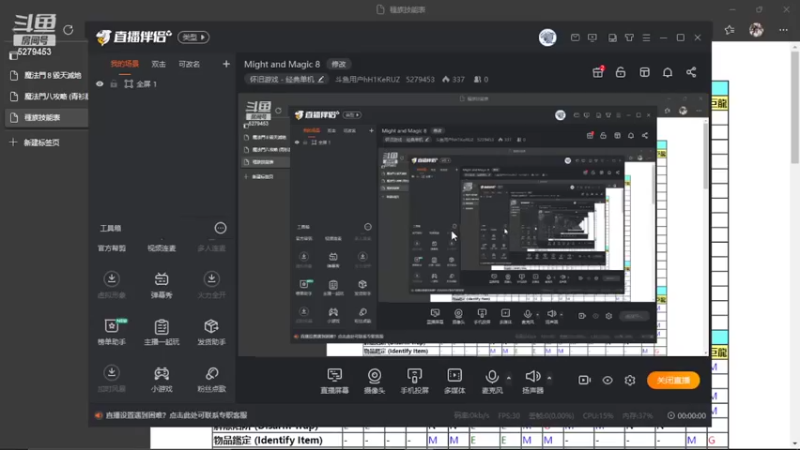800x450 pixels.
Task: Add a Camera (摄像头) source
Action: click(374, 381)
